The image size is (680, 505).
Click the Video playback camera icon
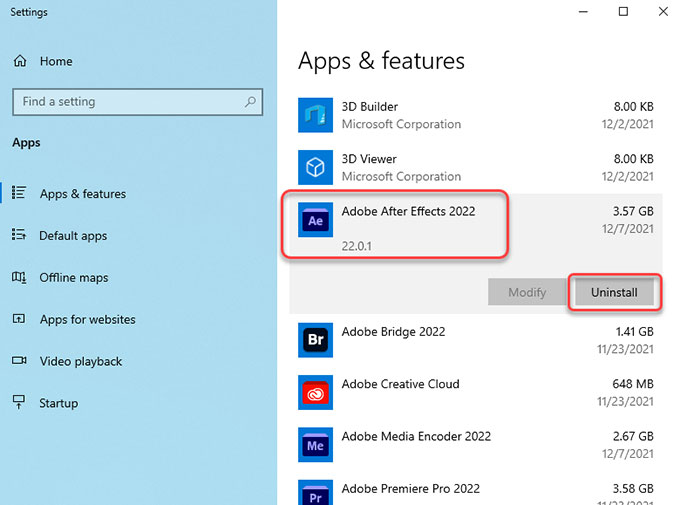click(x=19, y=361)
